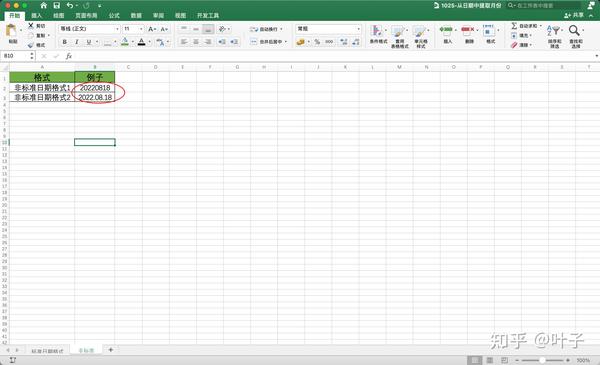Click the increase indent icon
This screenshot has height=365, width=600.
[234, 41]
